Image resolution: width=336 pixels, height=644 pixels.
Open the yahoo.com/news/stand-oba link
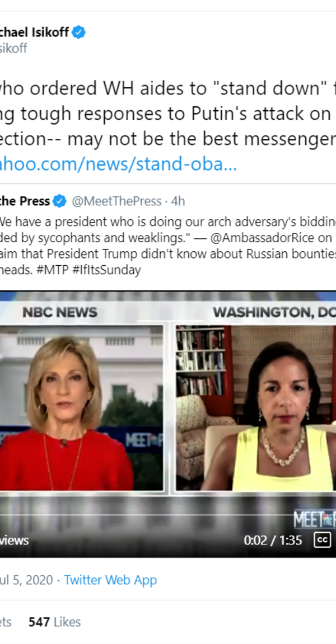point(119,164)
